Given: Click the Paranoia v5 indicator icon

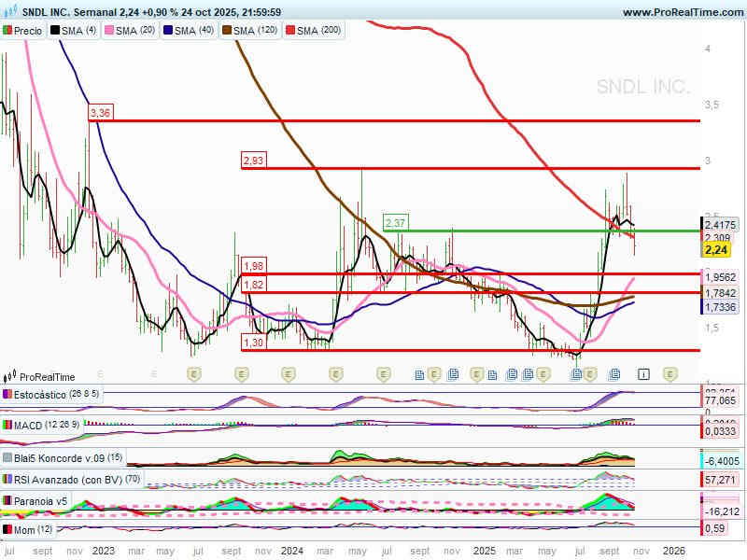Looking at the screenshot, I should coord(7,501).
